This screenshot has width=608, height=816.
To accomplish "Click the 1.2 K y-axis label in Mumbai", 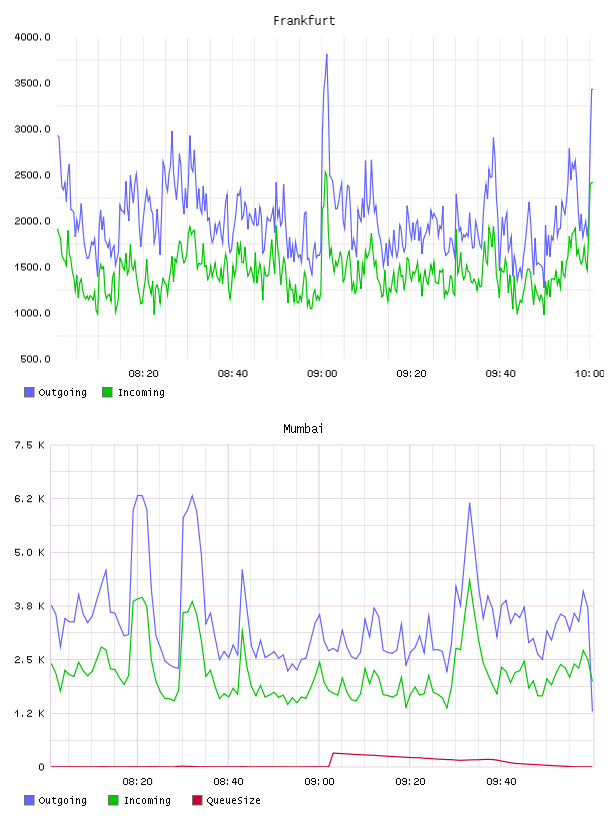I will 29,713.
